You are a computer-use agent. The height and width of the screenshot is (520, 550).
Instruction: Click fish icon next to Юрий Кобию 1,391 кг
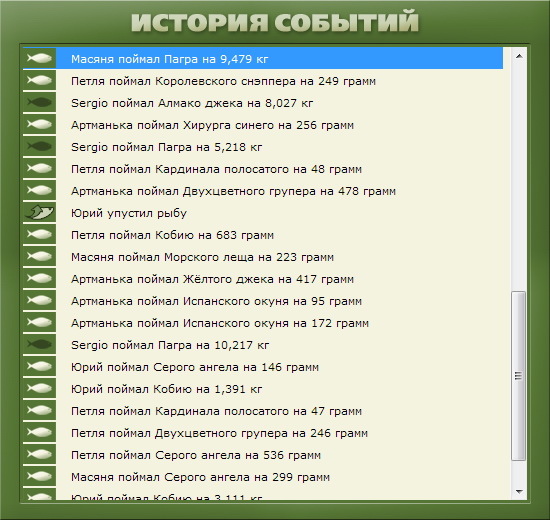[x=39, y=388]
